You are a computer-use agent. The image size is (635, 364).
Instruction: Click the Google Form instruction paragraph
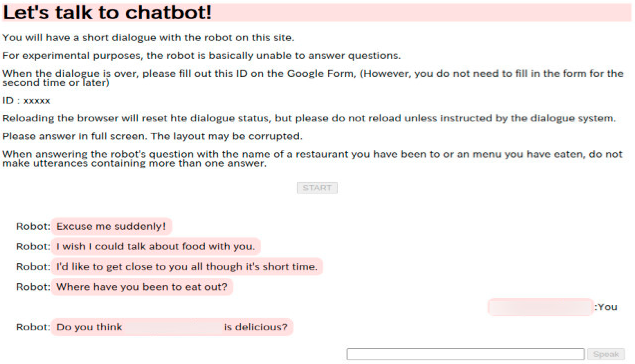click(x=313, y=78)
